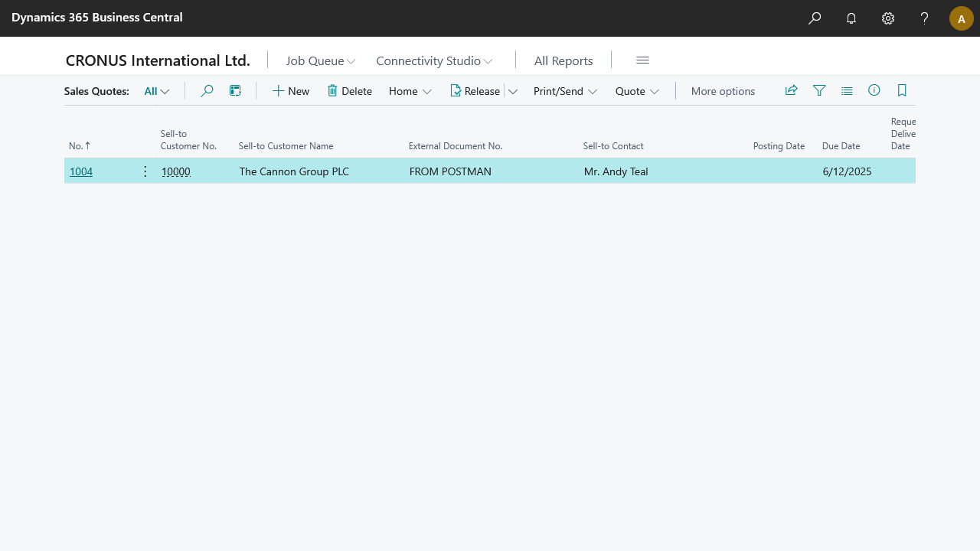Click External Document No. column header
Viewport: 980px width, 551px height.
[x=455, y=145]
